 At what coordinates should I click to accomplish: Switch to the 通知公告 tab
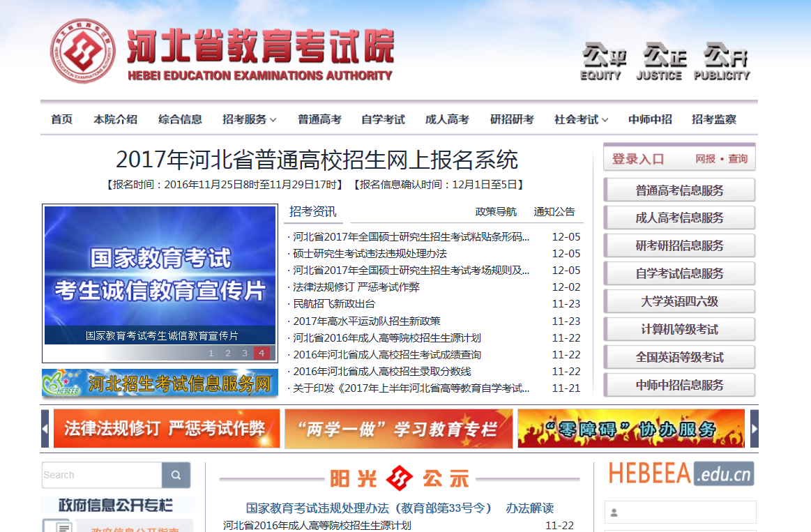pyautogui.click(x=554, y=212)
